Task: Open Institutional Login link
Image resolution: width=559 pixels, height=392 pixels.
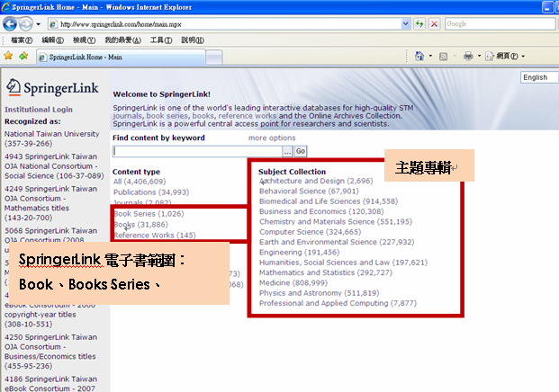Action: [39, 110]
